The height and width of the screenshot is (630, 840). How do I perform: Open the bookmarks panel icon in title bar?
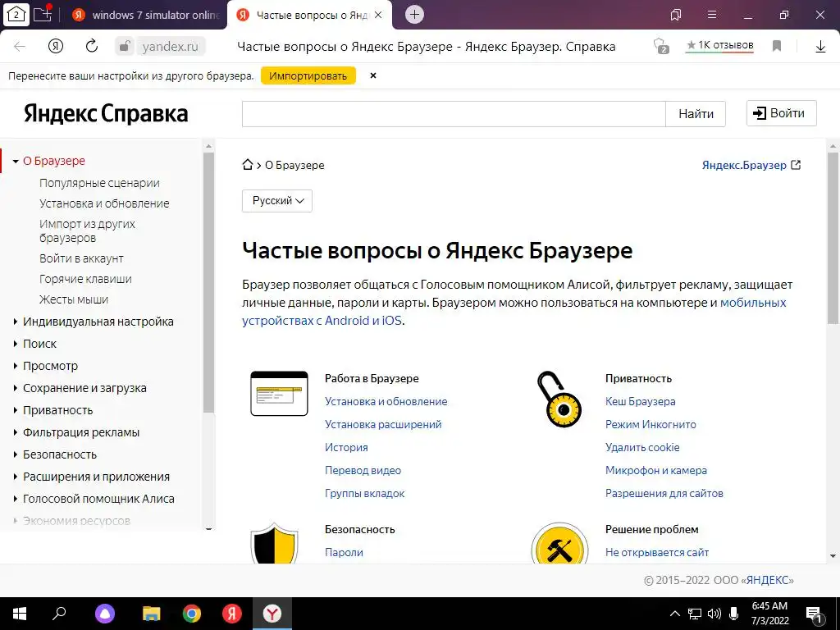(676, 15)
